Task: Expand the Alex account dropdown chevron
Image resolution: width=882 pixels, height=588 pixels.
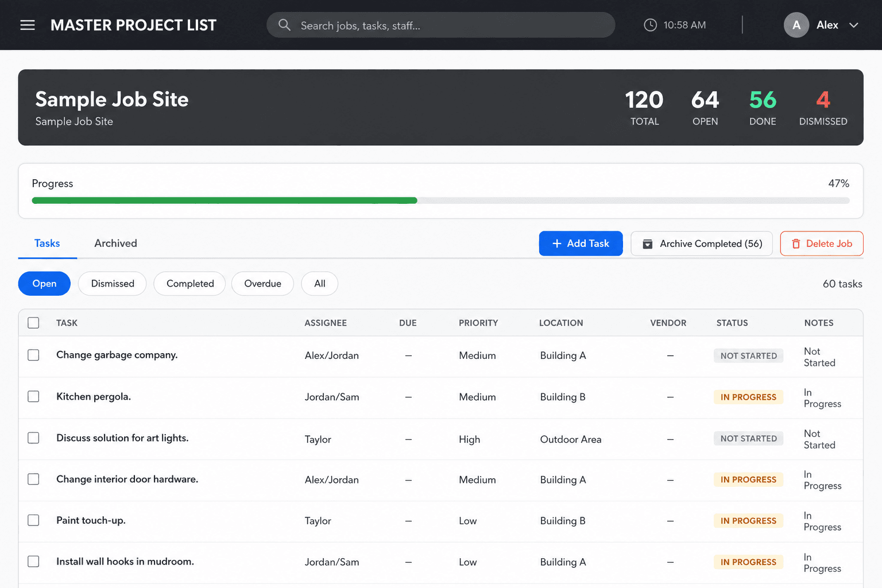Action: 854,25
